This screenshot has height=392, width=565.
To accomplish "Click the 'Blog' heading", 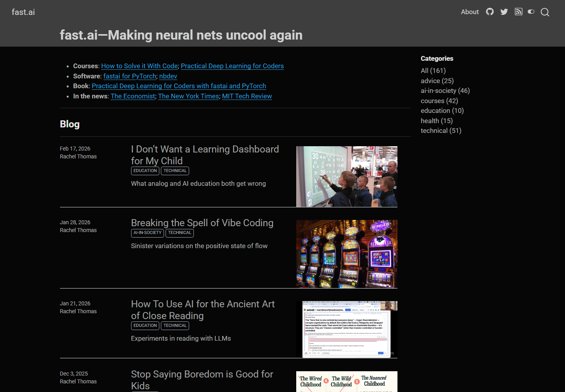I will [70, 124].
